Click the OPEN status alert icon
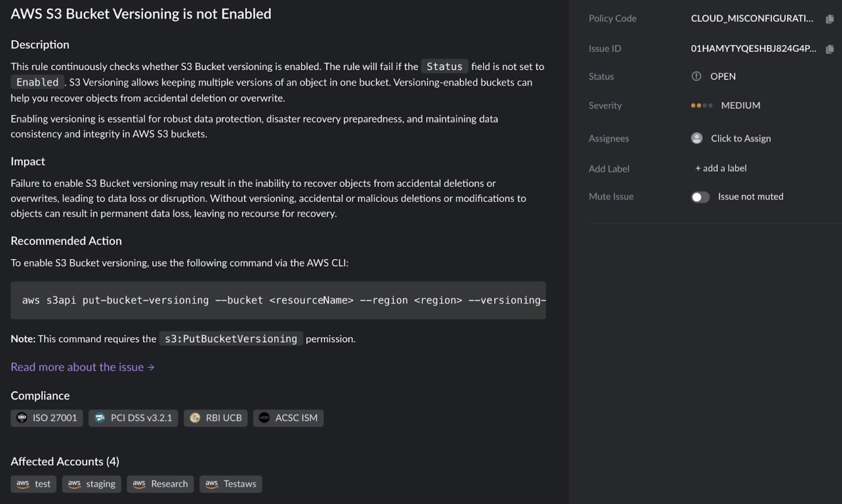The height and width of the screenshot is (504, 842). click(696, 76)
